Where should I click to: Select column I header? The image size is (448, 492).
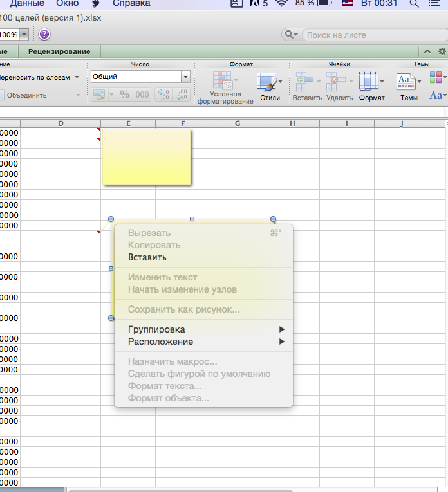(347, 123)
